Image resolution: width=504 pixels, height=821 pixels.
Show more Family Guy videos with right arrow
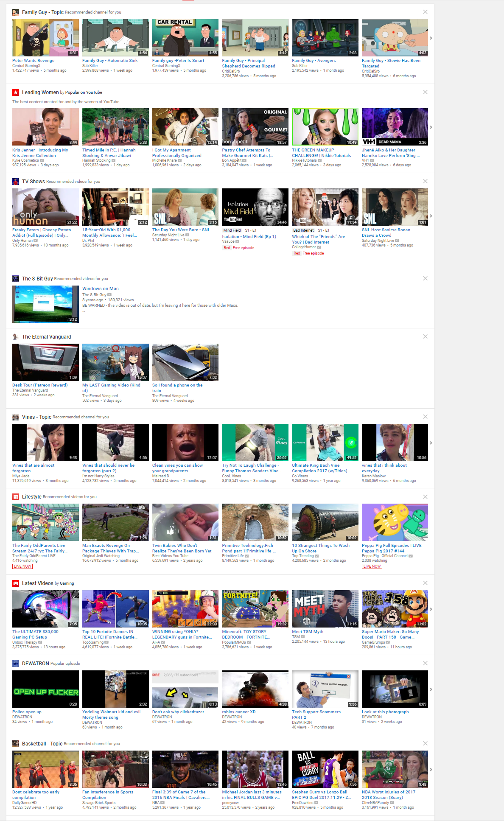click(x=431, y=38)
